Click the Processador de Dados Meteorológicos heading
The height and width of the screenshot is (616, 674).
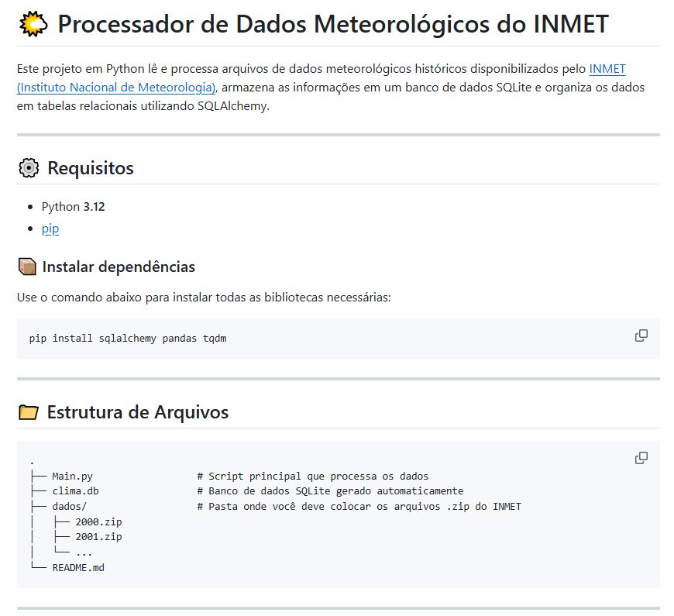pyautogui.click(x=333, y=25)
